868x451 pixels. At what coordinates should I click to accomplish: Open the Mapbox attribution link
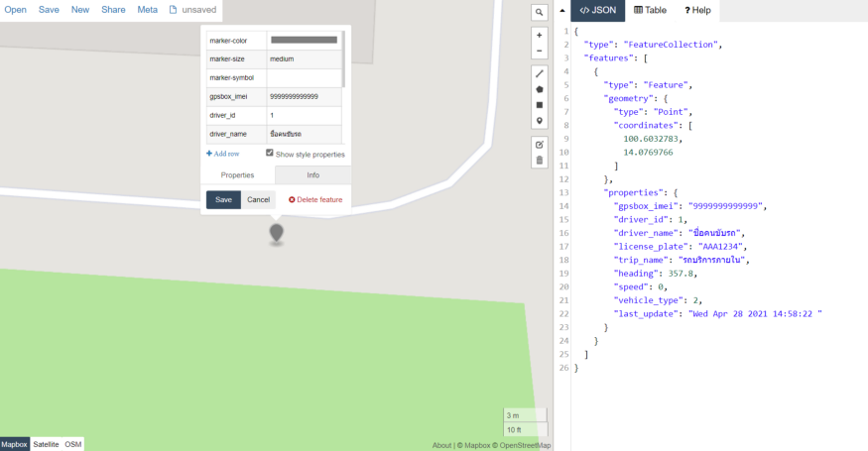pyautogui.click(x=474, y=445)
